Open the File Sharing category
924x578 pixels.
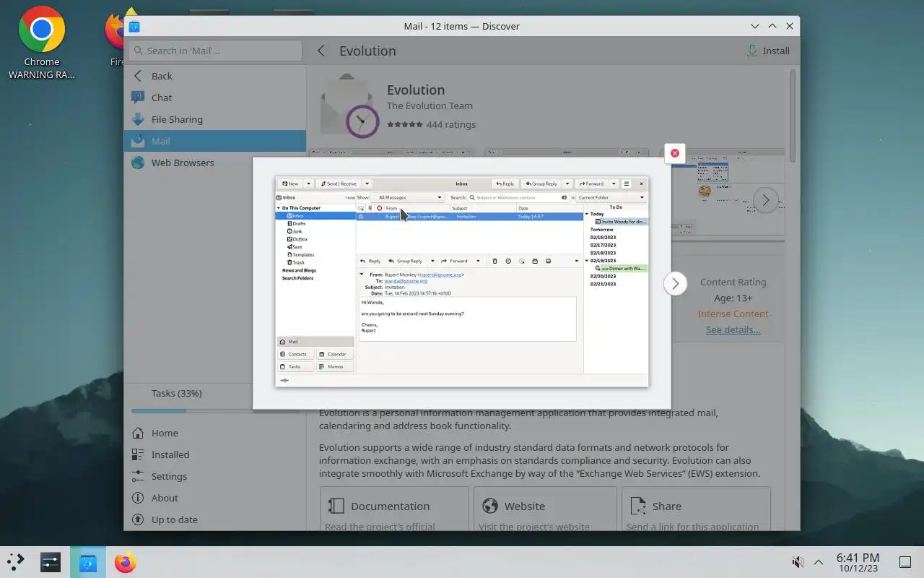[215, 119]
